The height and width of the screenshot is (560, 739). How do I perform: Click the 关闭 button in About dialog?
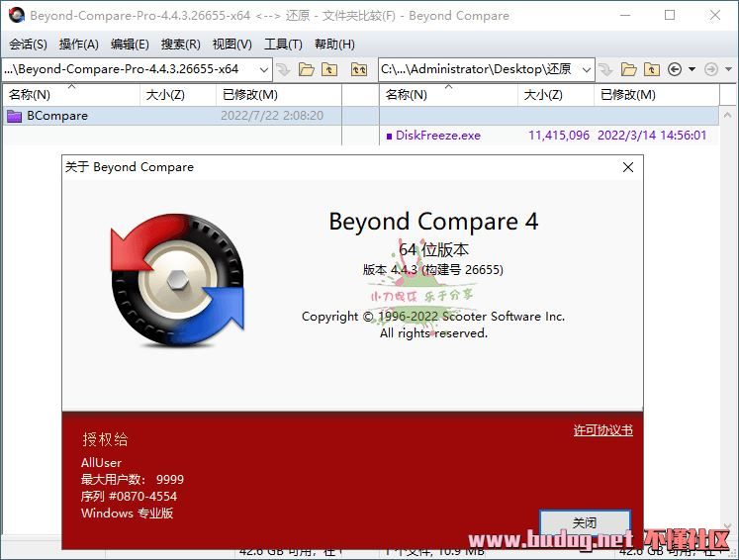(585, 522)
